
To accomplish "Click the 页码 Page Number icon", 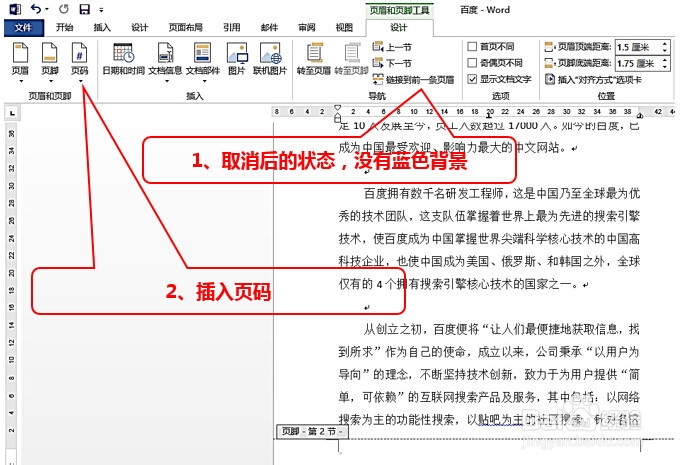I will [80, 53].
